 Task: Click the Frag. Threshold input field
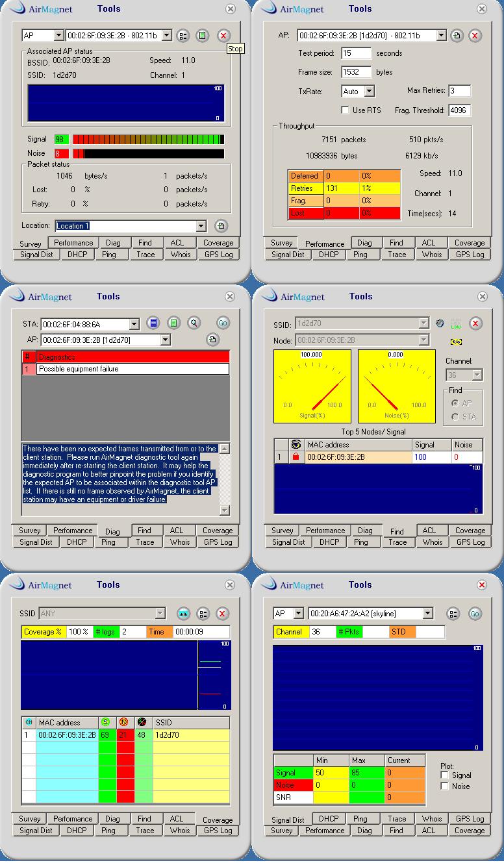pyautogui.click(x=459, y=110)
